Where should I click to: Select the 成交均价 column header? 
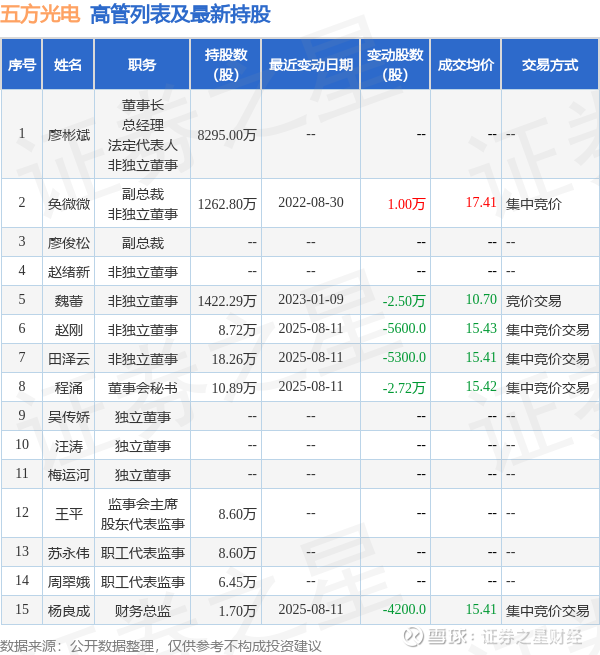pos(465,65)
